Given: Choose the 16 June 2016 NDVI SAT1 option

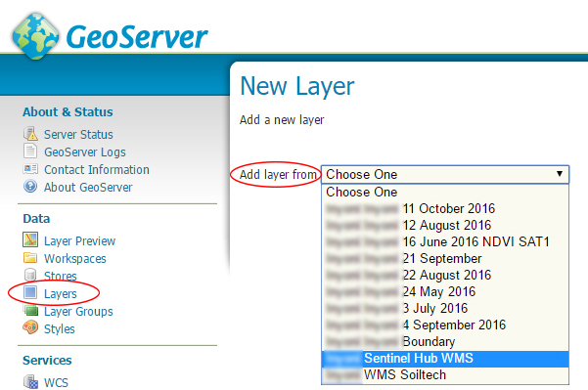Looking at the screenshot, I should [x=445, y=241].
